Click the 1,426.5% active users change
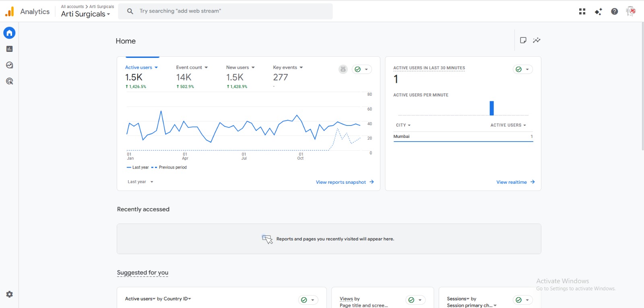The height and width of the screenshot is (308, 644). [x=136, y=86]
